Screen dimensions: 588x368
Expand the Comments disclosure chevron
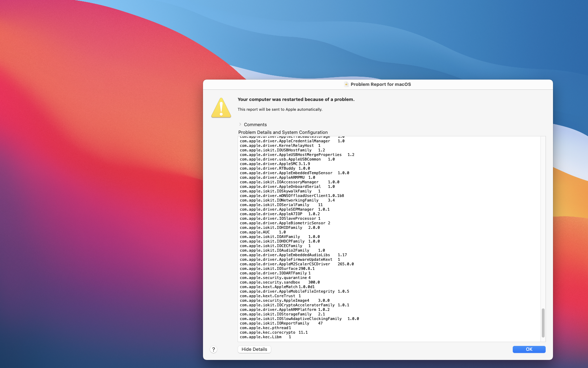[x=240, y=124]
